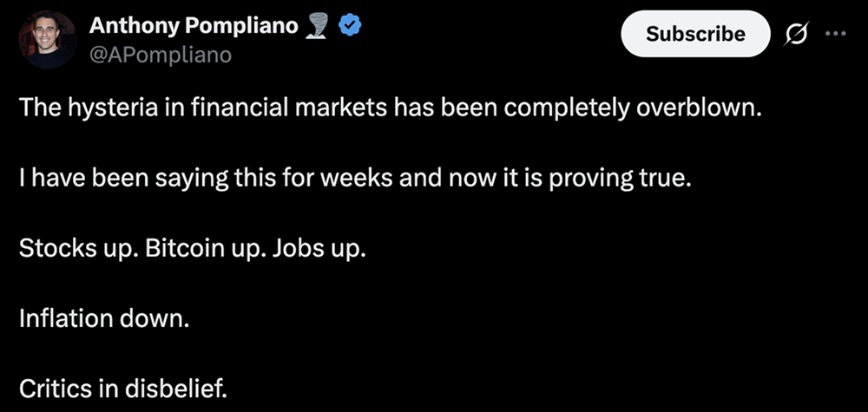Viewport: 868px width, 412px height.
Task: Click the "Critics in disbelief." line
Action: (x=122, y=388)
